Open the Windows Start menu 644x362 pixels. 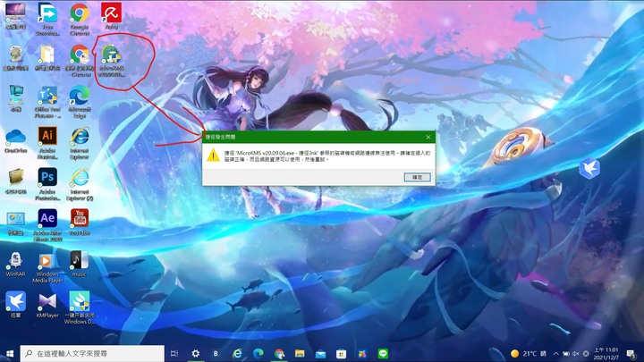[10, 353]
